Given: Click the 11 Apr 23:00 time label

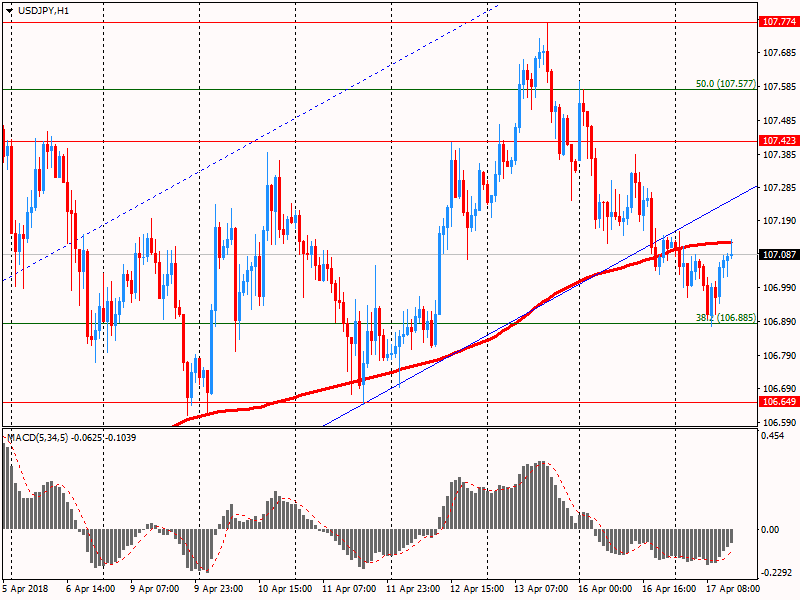Looking at the screenshot, I should [x=413, y=589].
